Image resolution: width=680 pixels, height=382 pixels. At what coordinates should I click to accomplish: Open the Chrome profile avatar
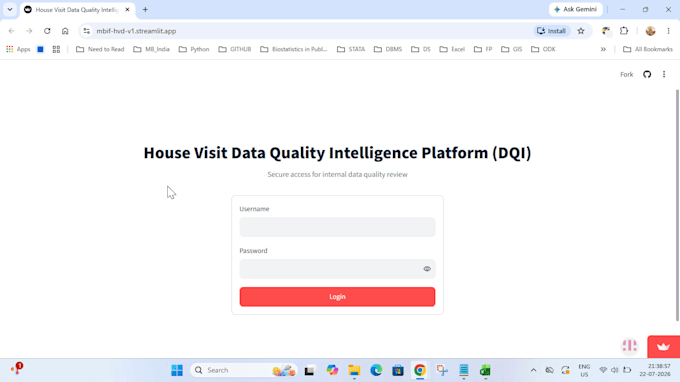pos(650,31)
